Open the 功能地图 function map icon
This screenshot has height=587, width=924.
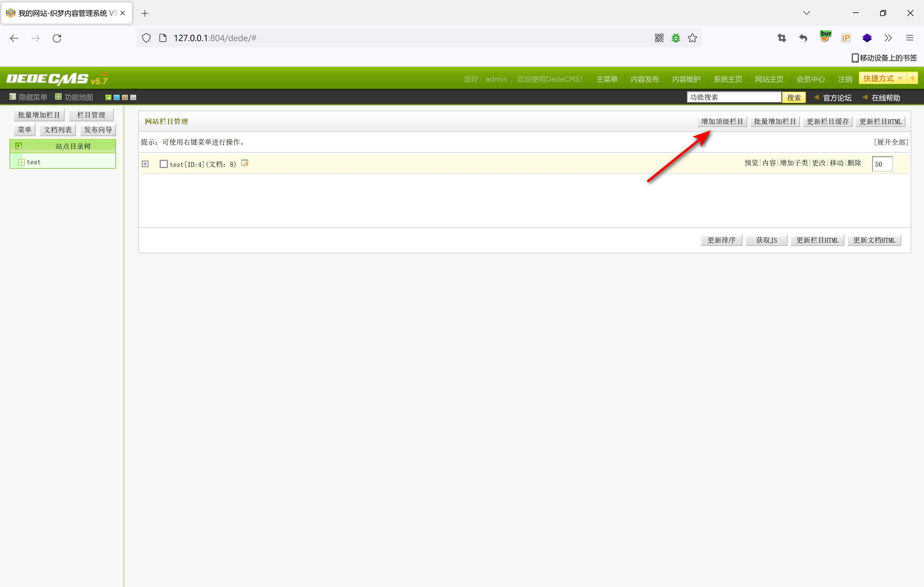click(x=58, y=97)
